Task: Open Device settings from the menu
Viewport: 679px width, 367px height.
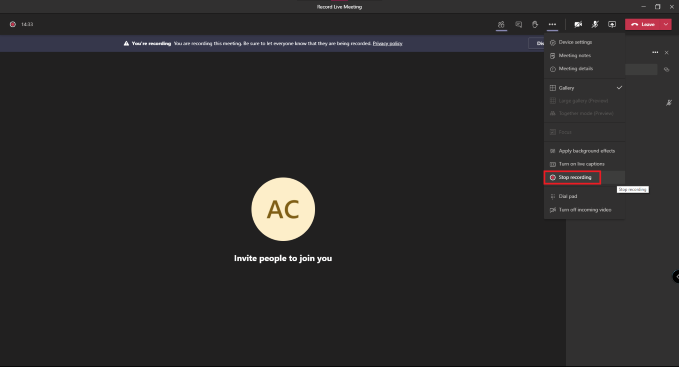Action: click(584, 42)
